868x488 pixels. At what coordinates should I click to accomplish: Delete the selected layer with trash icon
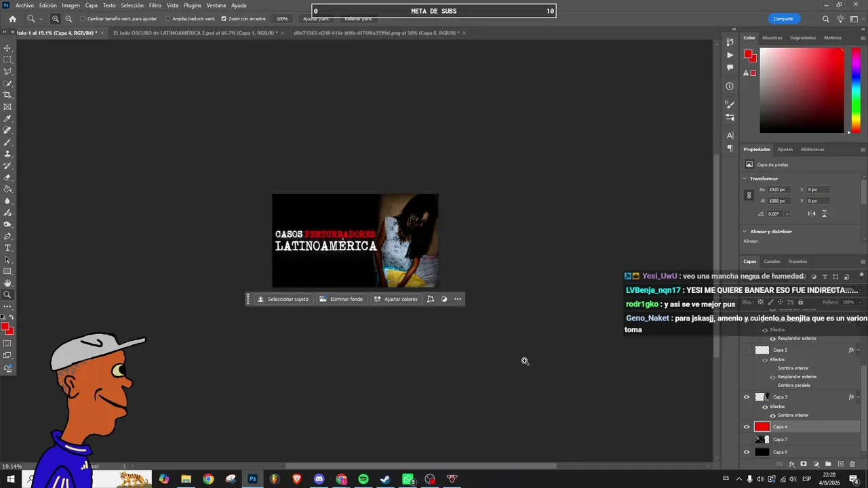[x=853, y=464]
